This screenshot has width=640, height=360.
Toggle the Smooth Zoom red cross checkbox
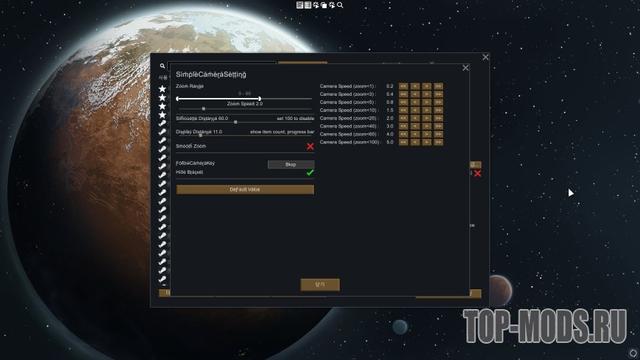(x=310, y=147)
